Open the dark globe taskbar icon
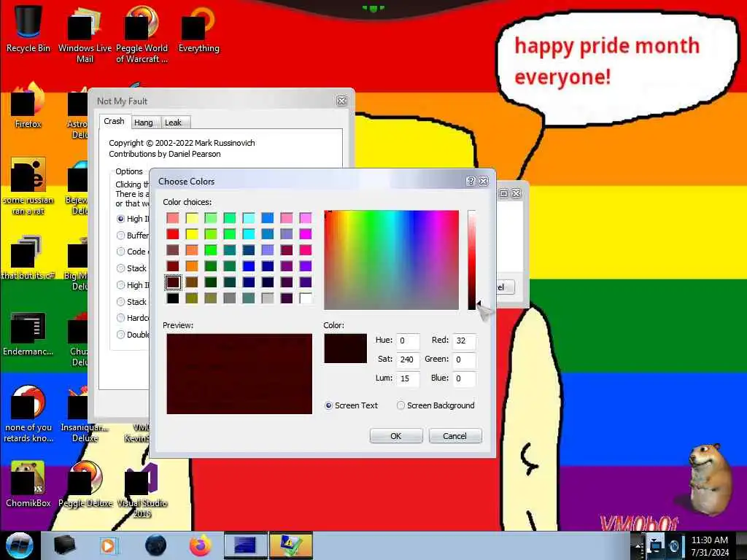 pos(155,545)
